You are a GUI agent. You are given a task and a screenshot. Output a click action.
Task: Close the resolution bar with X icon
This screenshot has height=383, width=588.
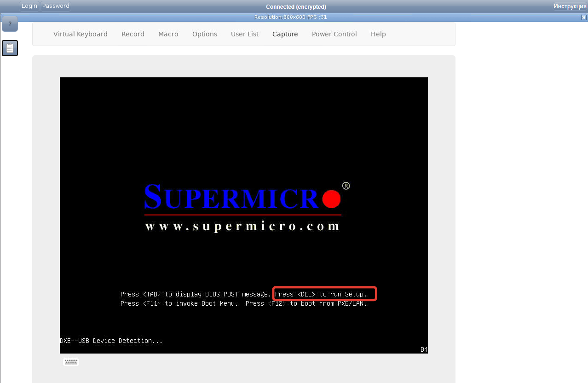[x=584, y=17]
